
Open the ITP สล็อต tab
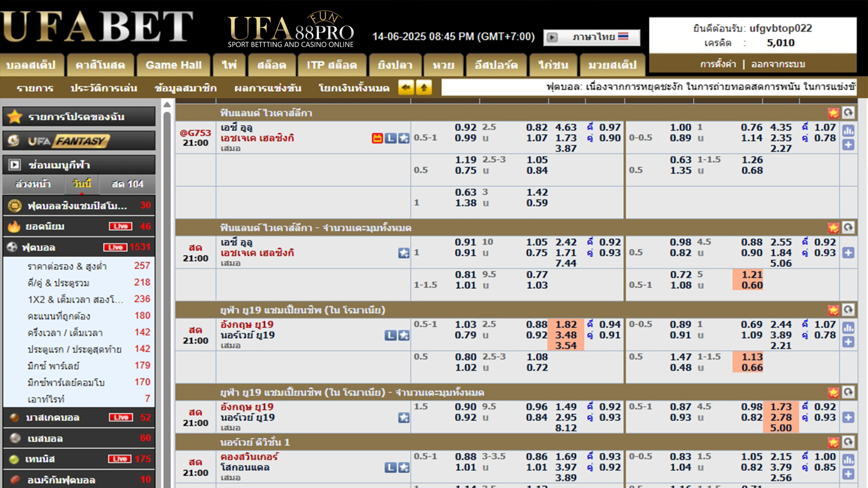pyautogui.click(x=332, y=65)
